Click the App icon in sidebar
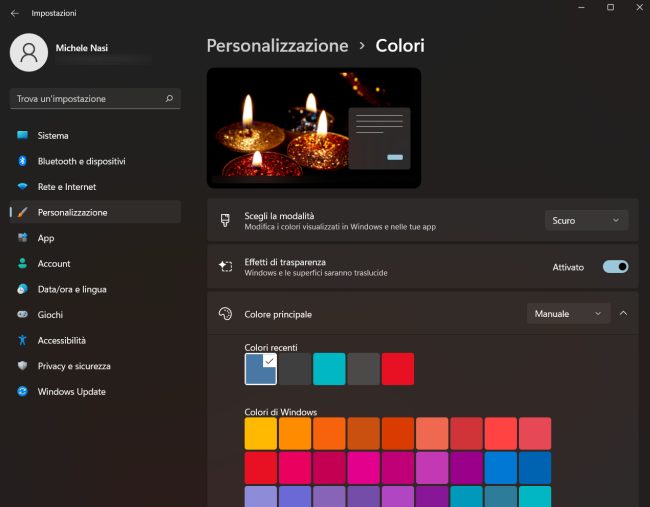 click(x=22, y=238)
